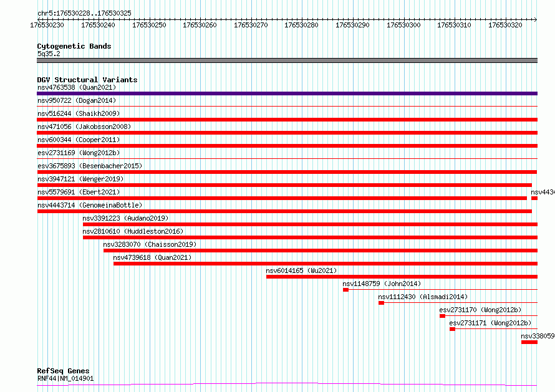The height and width of the screenshot is (392, 555).
Task: Open variant esv3675893 (Besenbacher2015)
Action: click(x=90, y=166)
